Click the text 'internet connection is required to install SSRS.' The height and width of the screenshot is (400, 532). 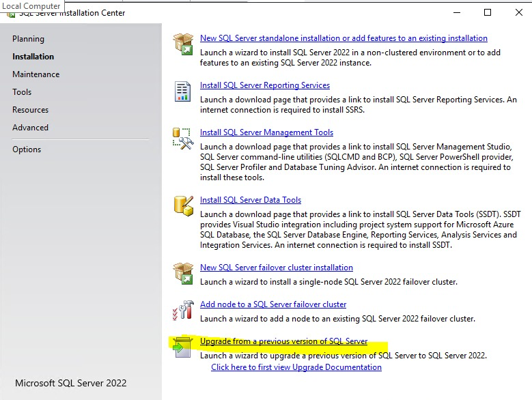(x=282, y=110)
